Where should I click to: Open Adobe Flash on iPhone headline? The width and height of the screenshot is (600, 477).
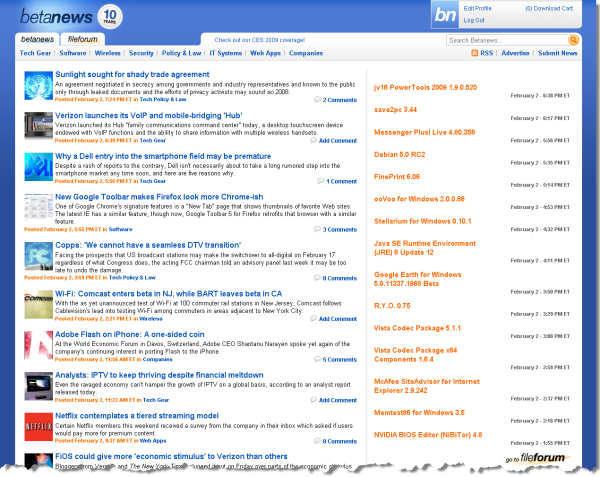point(130,334)
